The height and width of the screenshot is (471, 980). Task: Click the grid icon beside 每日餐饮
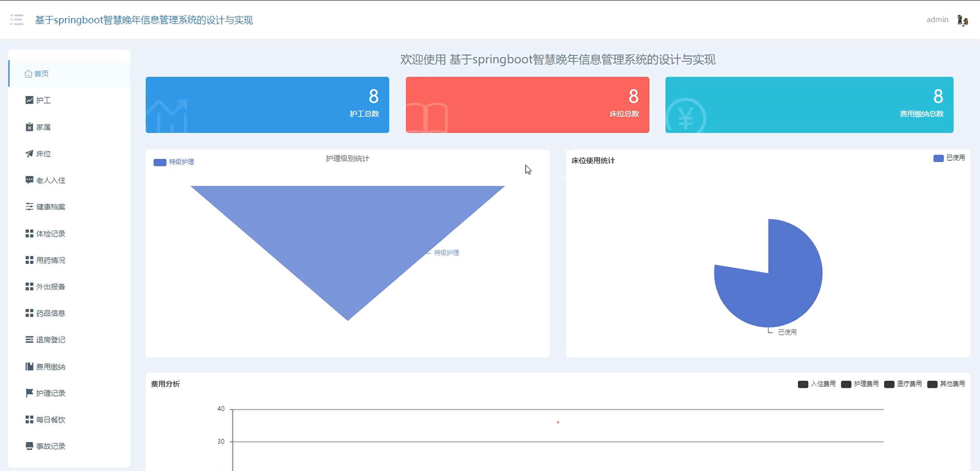coord(29,419)
